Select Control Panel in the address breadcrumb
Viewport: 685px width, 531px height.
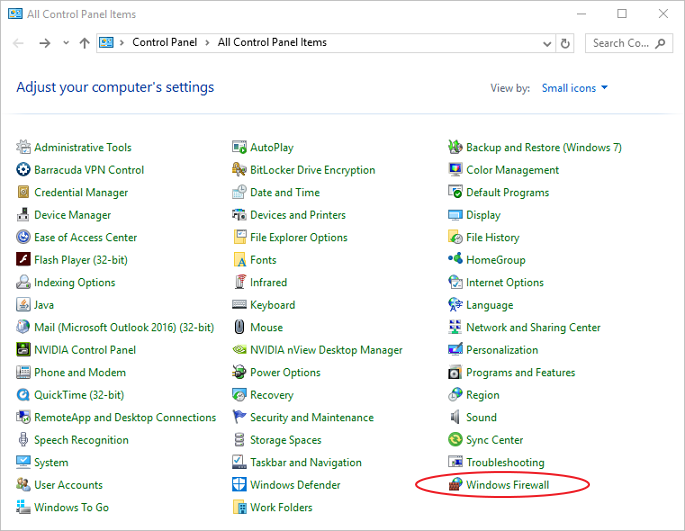pyautogui.click(x=164, y=43)
